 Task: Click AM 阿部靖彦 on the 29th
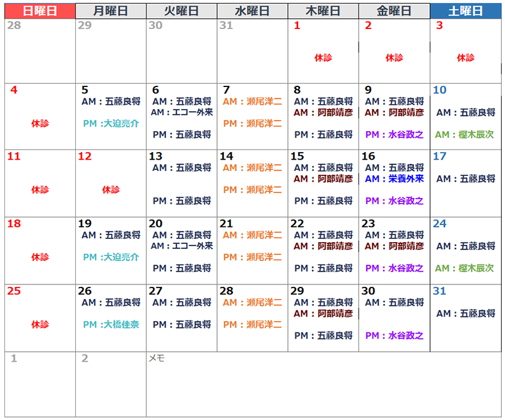[323, 313]
